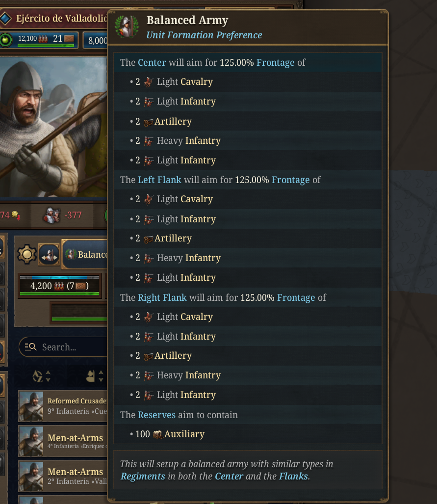Click the search list magnifier icon

pyautogui.click(x=30, y=347)
